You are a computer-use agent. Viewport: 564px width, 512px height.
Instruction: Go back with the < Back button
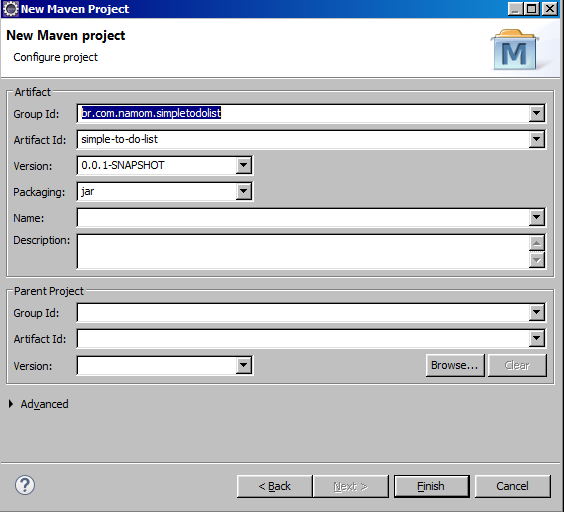274,486
